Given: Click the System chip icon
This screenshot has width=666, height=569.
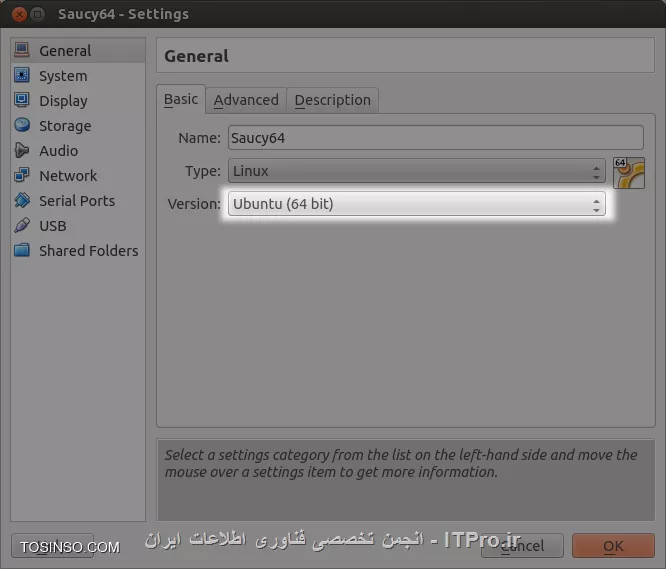Looking at the screenshot, I should (22, 75).
